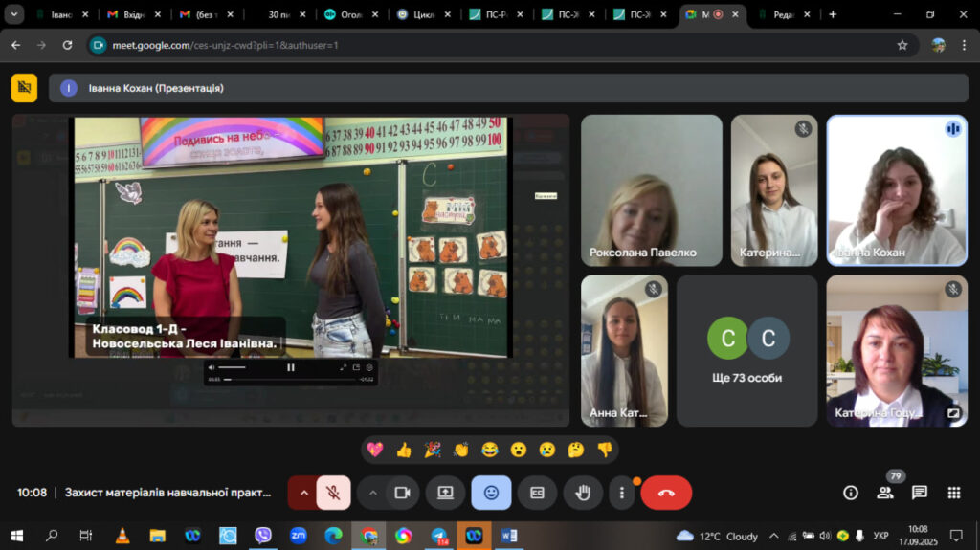The image size is (980, 550).
Task: Expand video settings arrow beside camera
Action: (373, 493)
